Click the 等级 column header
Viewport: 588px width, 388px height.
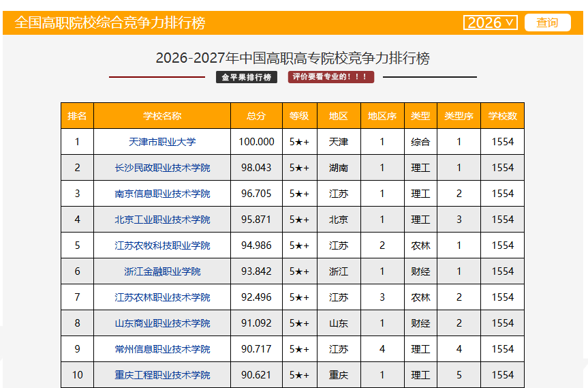click(x=299, y=116)
